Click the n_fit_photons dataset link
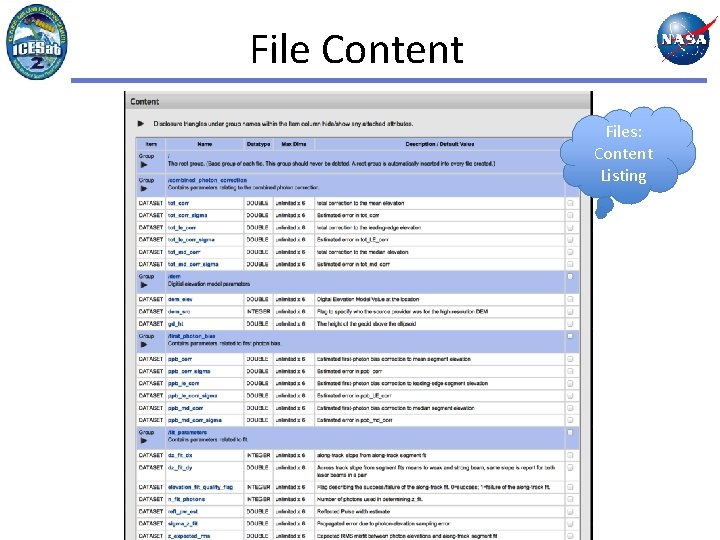The width and height of the screenshot is (720, 540). [x=186, y=499]
